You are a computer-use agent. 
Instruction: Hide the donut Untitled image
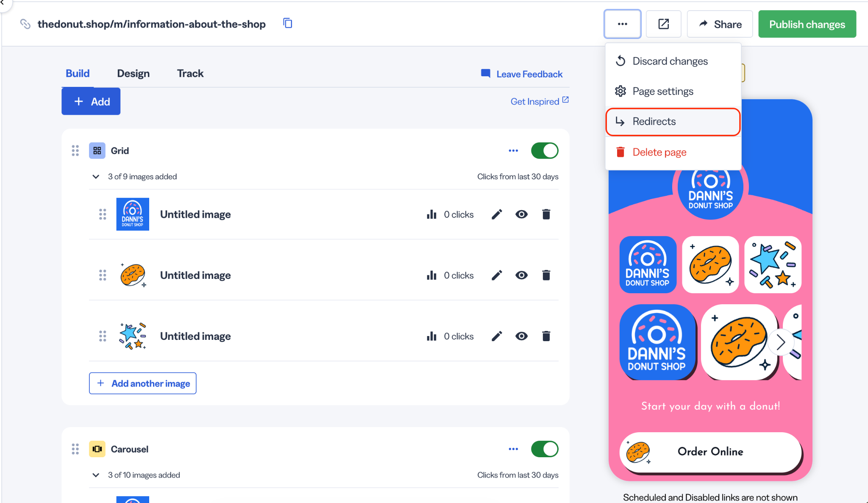[522, 275]
